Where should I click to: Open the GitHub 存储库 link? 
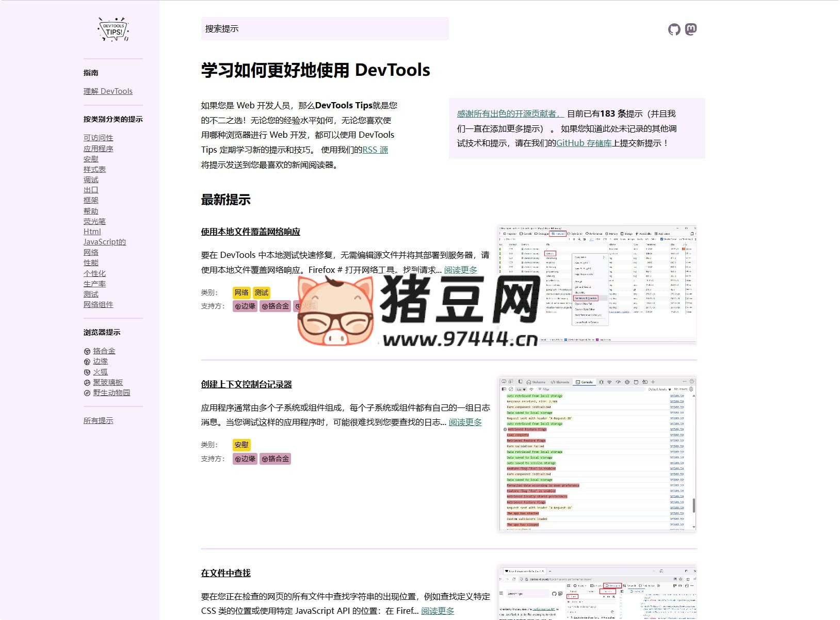(584, 143)
